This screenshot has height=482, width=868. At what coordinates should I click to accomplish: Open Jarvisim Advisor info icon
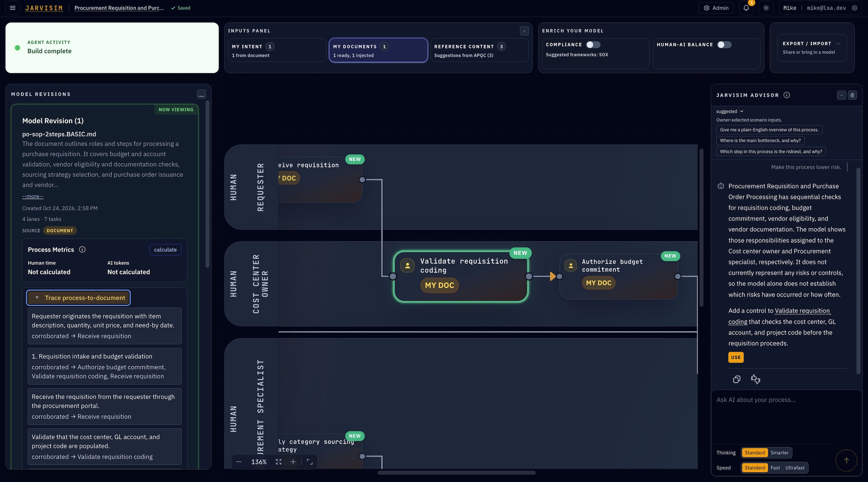(x=787, y=95)
